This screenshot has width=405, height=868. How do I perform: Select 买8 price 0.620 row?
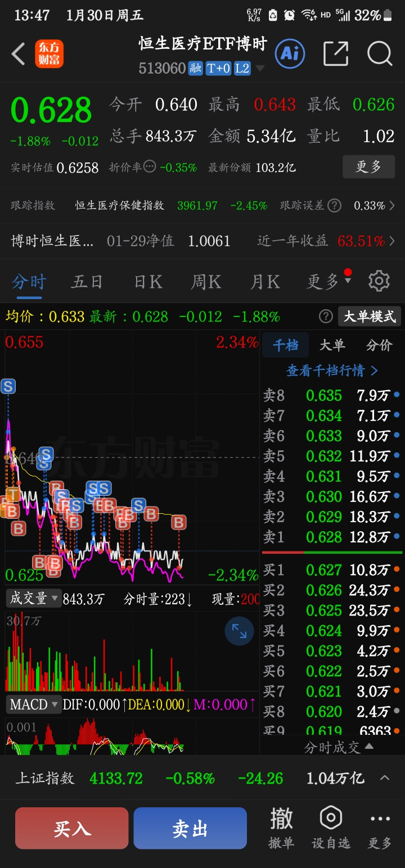point(332,712)
